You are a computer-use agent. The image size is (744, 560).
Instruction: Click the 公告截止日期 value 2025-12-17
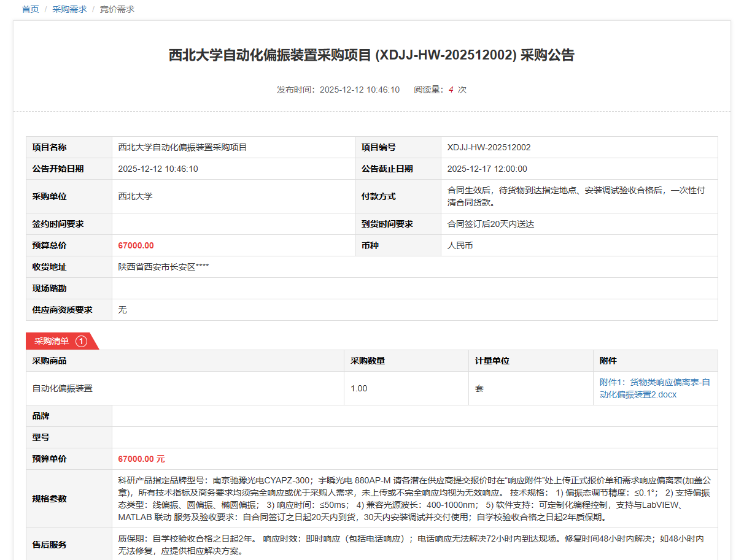487,169
